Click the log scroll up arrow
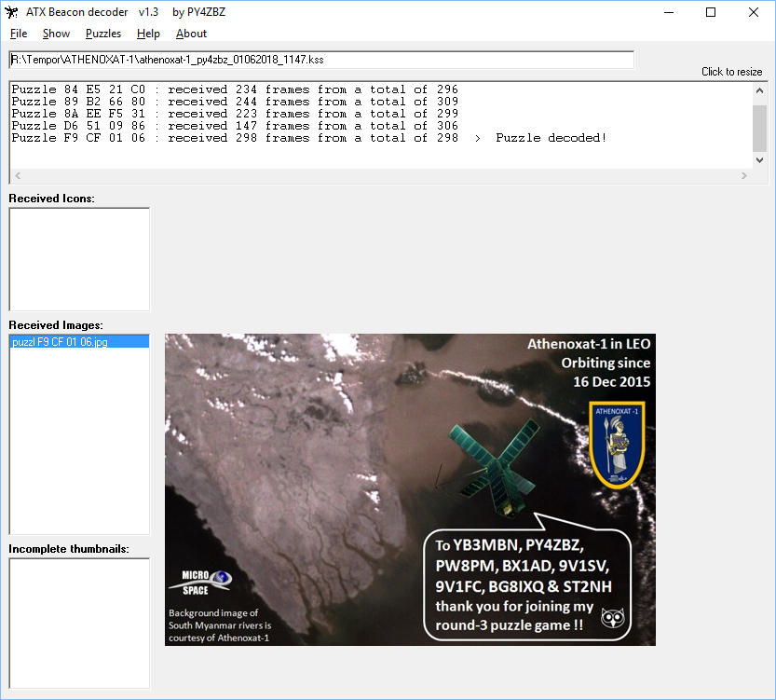Image resolution: width=776 pixels, height=700 pixels. [x=759, y=90]
